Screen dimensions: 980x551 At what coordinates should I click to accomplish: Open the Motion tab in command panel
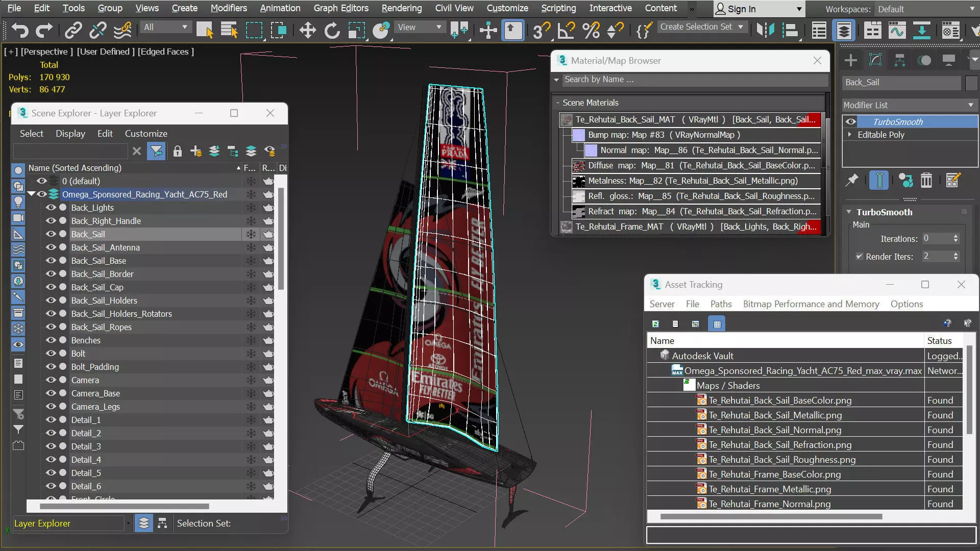coord(924,60)
